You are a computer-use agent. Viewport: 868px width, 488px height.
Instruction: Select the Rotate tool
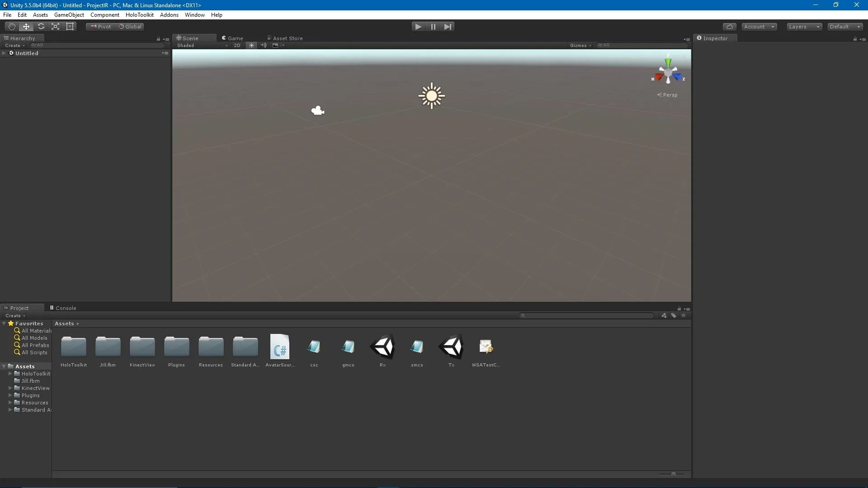click(x=41, y=27)
